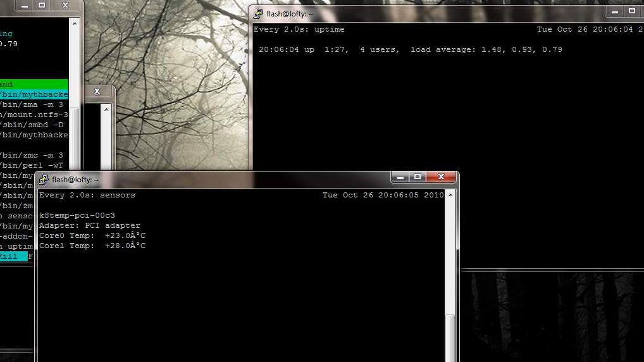This screenshot has height=362, width=644.
Task: Click the load average line in the uptime terminal
Action: [x=410, y=49]
